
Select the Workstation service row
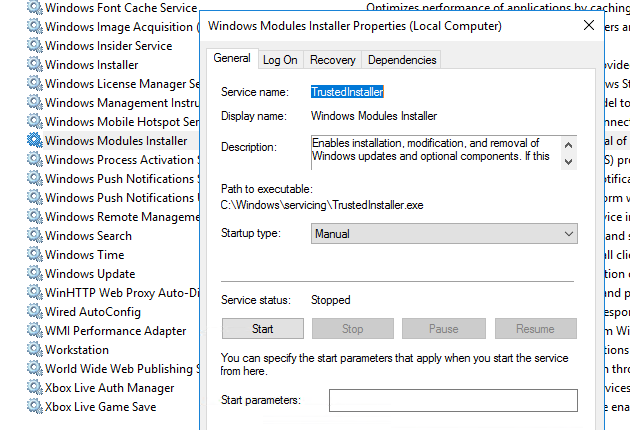coord(77,349)
